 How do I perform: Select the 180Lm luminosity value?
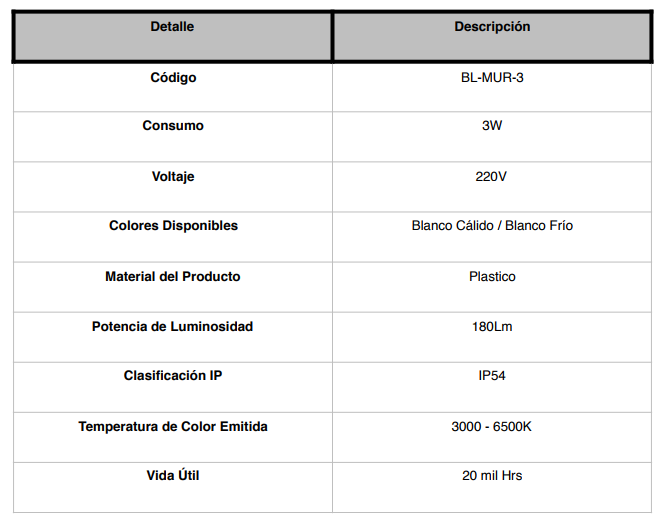tap(492, 327)
